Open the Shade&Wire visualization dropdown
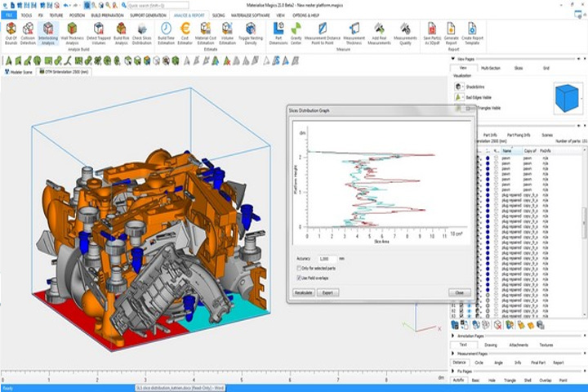The width and height of the screenshot is (588, 392). [459, 87]
